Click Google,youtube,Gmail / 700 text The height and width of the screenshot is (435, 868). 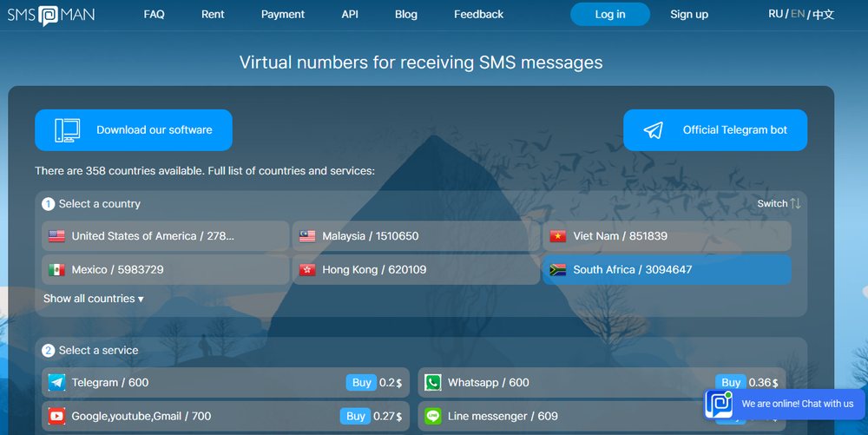(141, 416)
